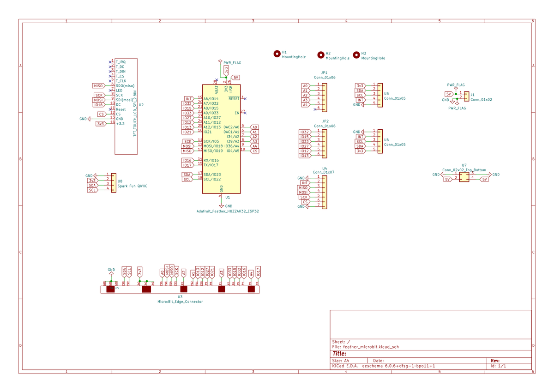Image resolution: width=554 pixels, height=392 pixels.
Task: Select the yellow Feather HUZZAH32 chip body
Action: [221, 139]
